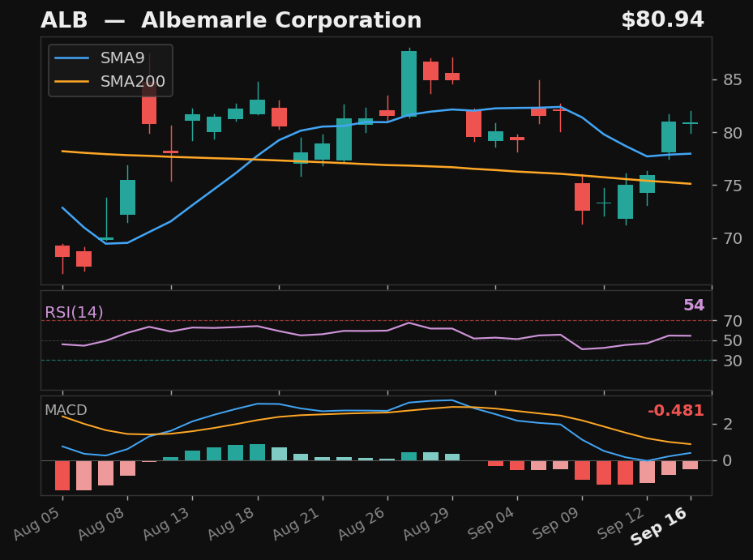This screenshot has width=753, height=560.
Task: Click the Sep 04 date label
Action: click(491, 523)
